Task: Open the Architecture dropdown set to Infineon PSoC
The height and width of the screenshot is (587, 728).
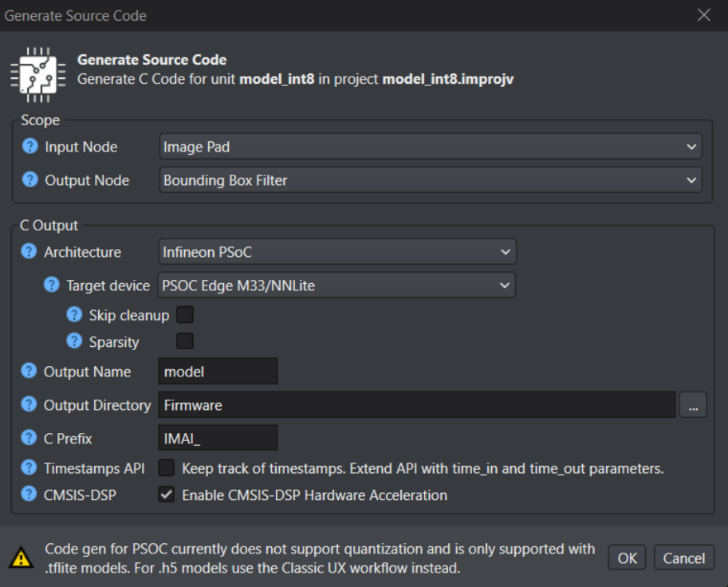Action: (x=337, y=252)
